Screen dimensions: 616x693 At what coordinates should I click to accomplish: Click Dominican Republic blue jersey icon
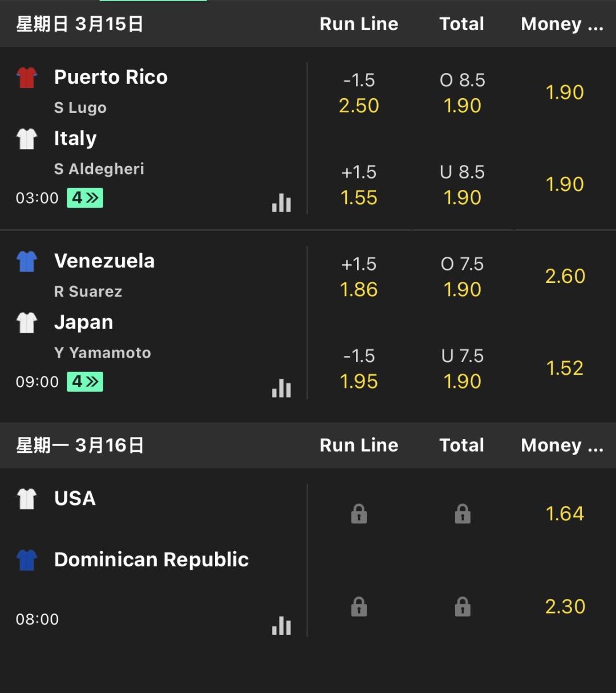pos(27,560)
